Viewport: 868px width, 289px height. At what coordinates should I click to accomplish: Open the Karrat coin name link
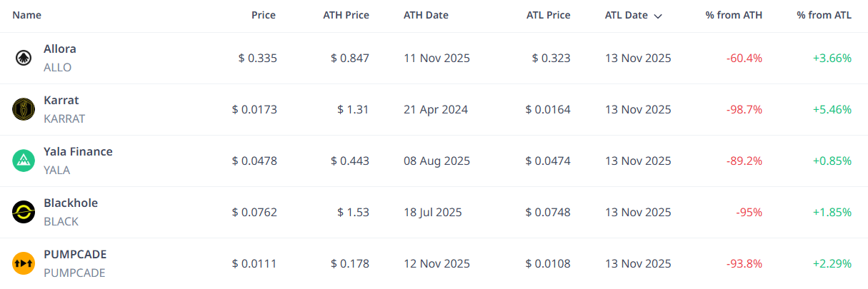click(x=61, y=101)
